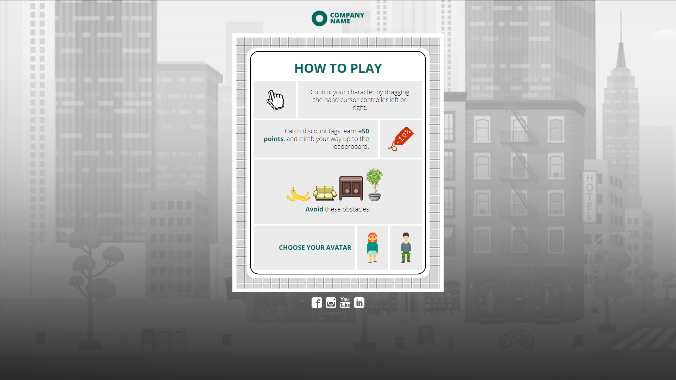Click the hand cursor icon
The image size is (676, 380).
275,100
